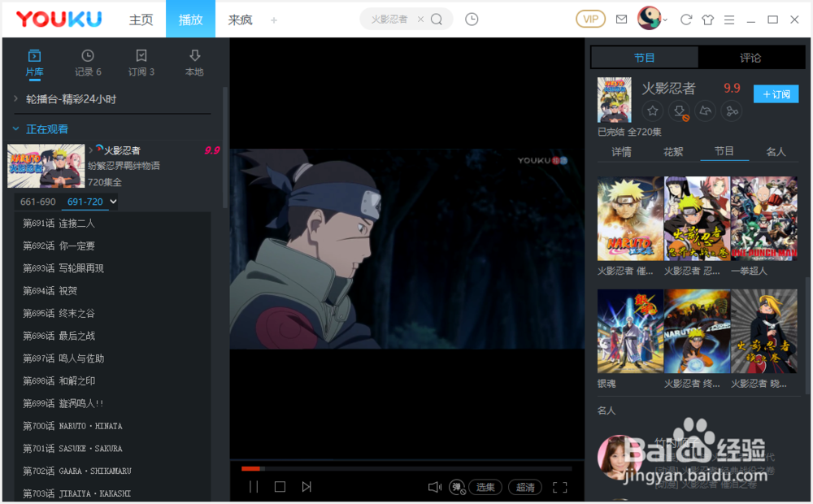The image size is (813, 504).
Task: Open watch history clock icon
Action: tap(472, 20)
